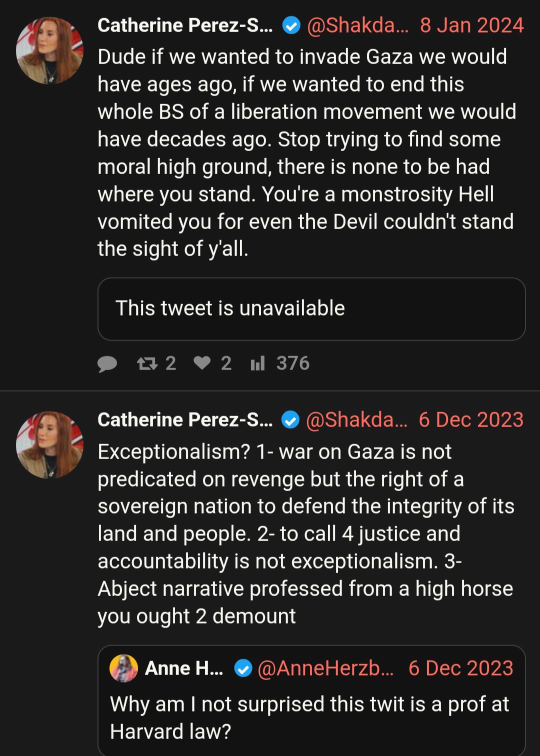Open @Shakda handle in second tweet
Viewport: 540px width, 756px height.
click(x=356, y=419)
